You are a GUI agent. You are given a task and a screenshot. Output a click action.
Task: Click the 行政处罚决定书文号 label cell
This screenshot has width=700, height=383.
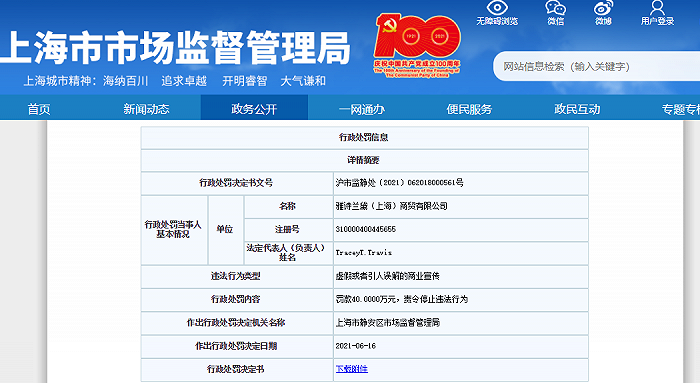click(x=237, y=183)
